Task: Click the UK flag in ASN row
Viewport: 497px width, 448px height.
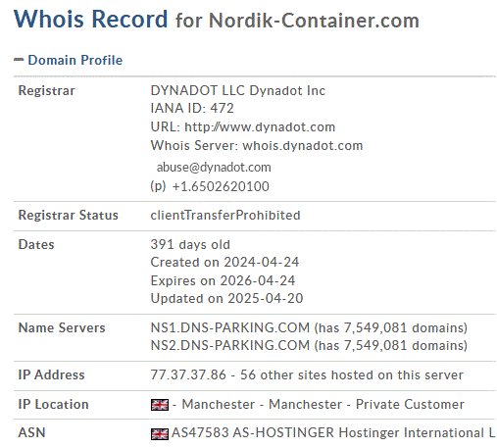Action: pyautogui.click(x=160, y=433)
